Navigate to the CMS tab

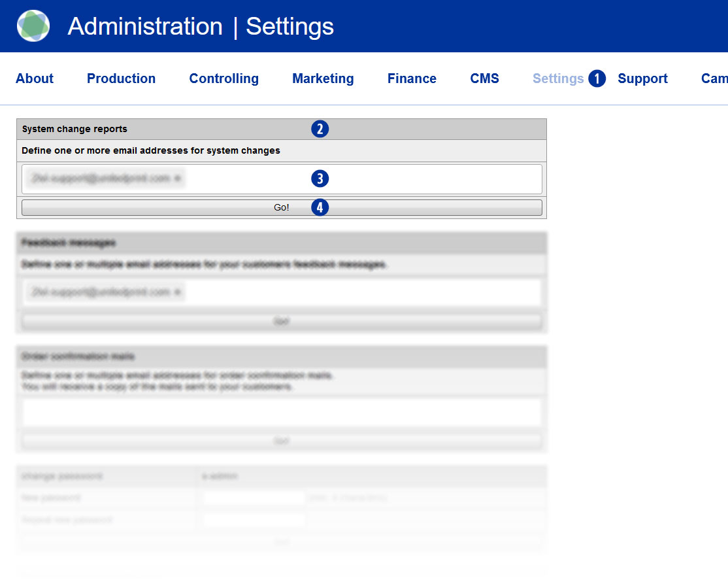[484, 78]
